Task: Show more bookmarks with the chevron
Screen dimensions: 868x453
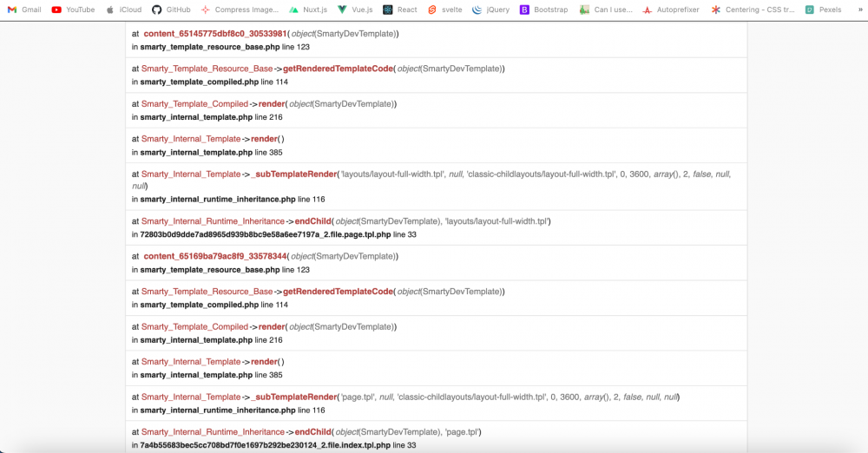Action: coord(860,10)
